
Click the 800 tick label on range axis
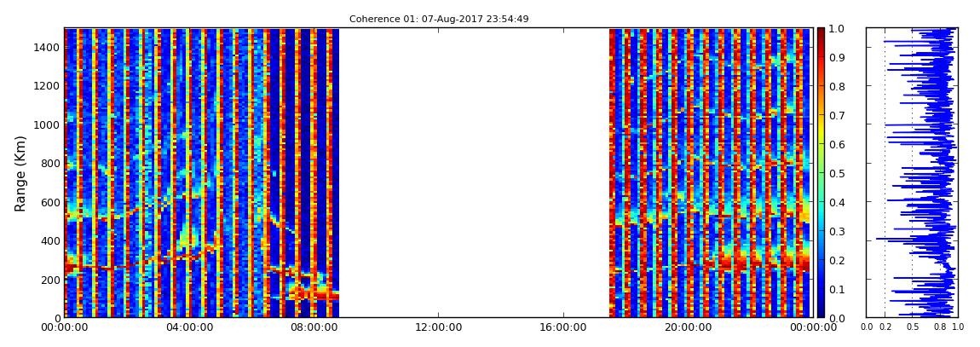tap(49, 164)
